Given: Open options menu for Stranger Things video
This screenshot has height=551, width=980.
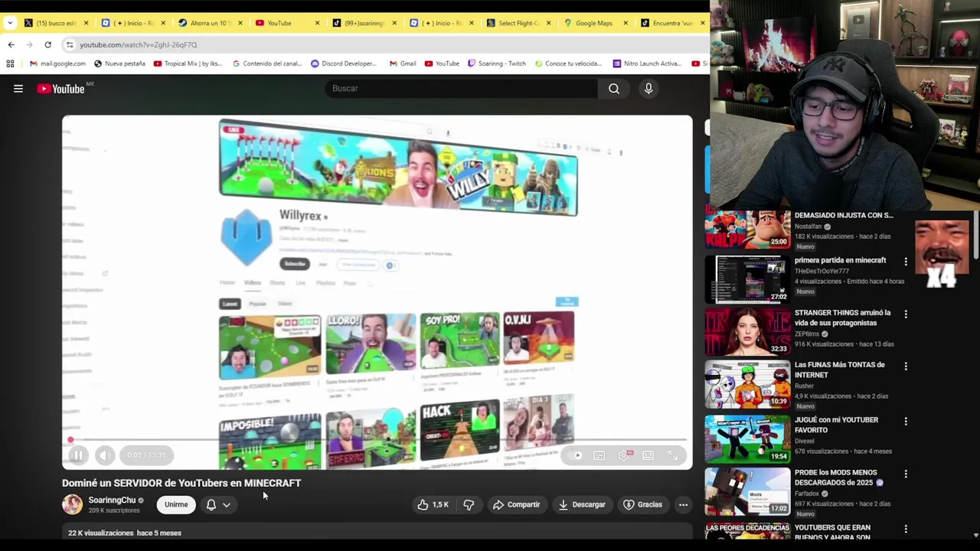Looking at the screenshot, I should tap(906, 315).
